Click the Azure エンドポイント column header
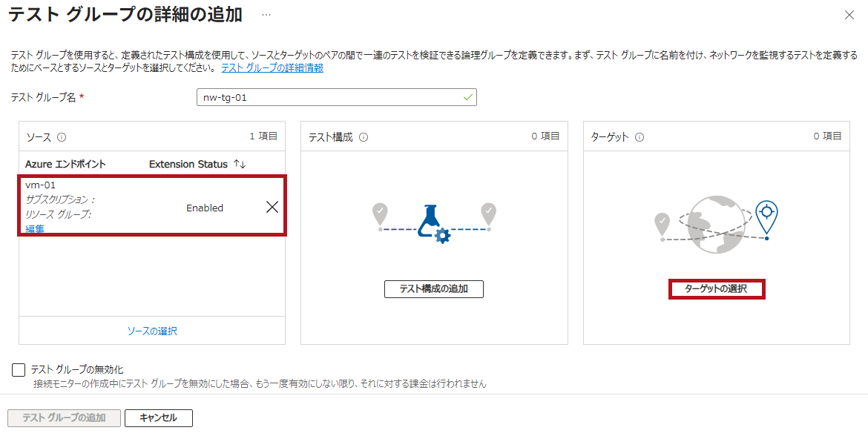Viewport: 868px width, 436px height. pyautogui.click(x=65, y=165)
